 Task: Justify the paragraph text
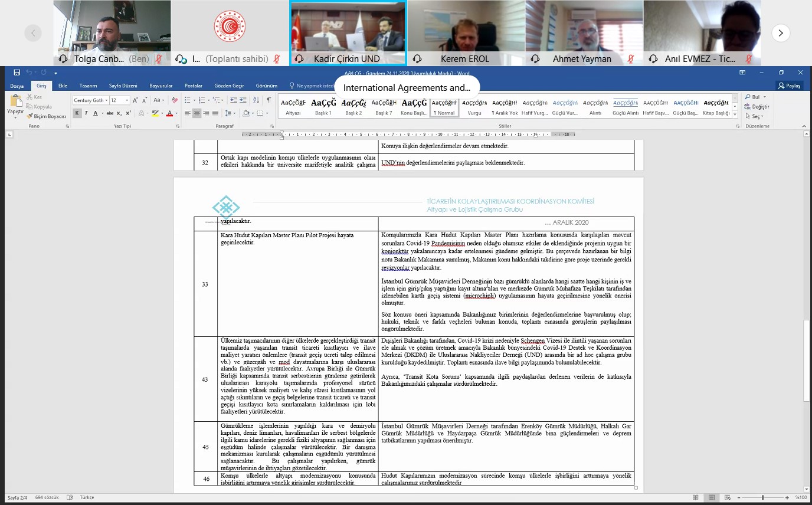pos(215,113)
